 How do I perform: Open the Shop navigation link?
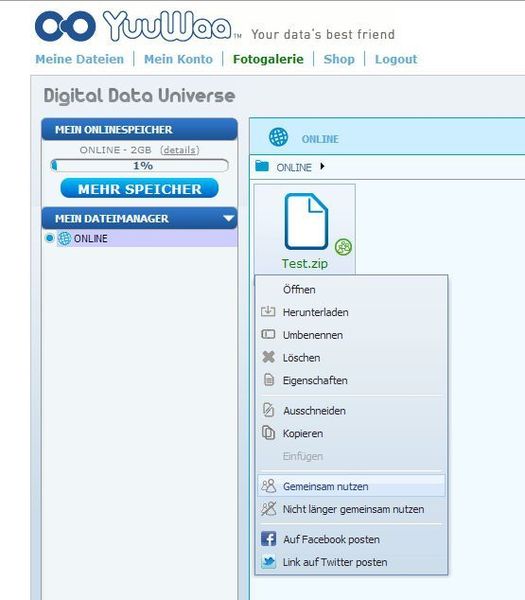(339, 59)
